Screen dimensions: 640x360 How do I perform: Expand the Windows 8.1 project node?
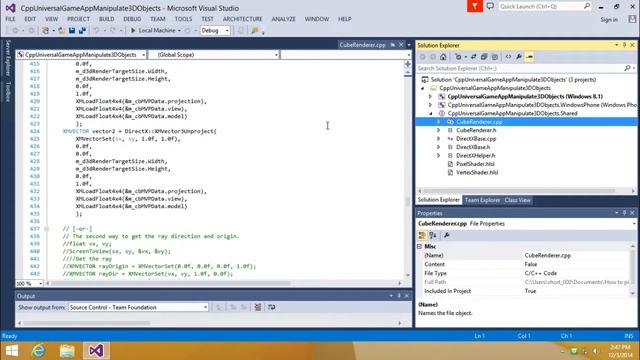coord(430,97)
